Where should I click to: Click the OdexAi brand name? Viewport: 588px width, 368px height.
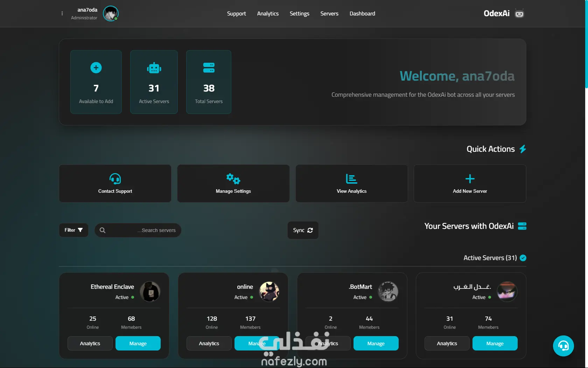coord(497,14)
